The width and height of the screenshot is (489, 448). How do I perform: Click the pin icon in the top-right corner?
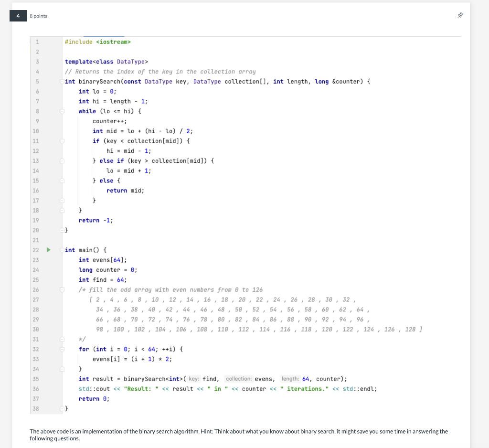(x=460, y=15)
